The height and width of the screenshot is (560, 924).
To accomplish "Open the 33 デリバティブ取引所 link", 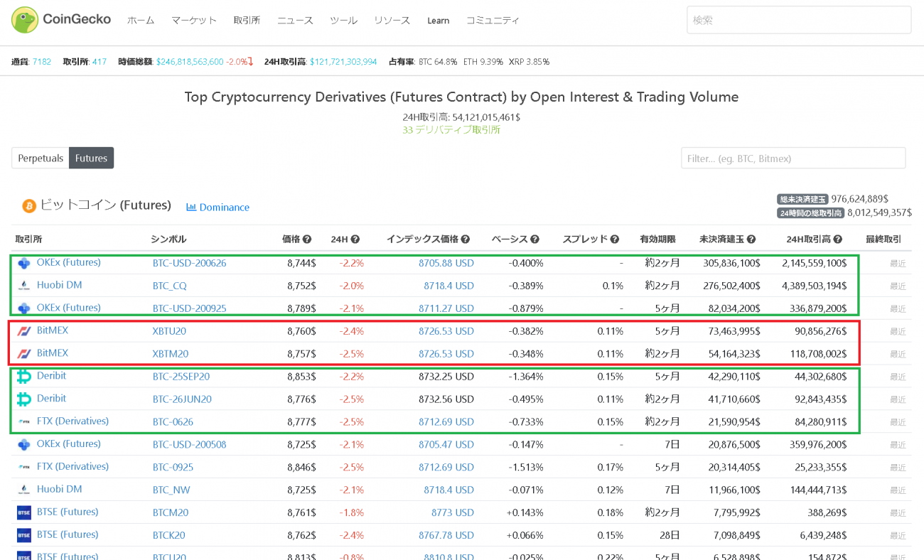I will [451, 130].
